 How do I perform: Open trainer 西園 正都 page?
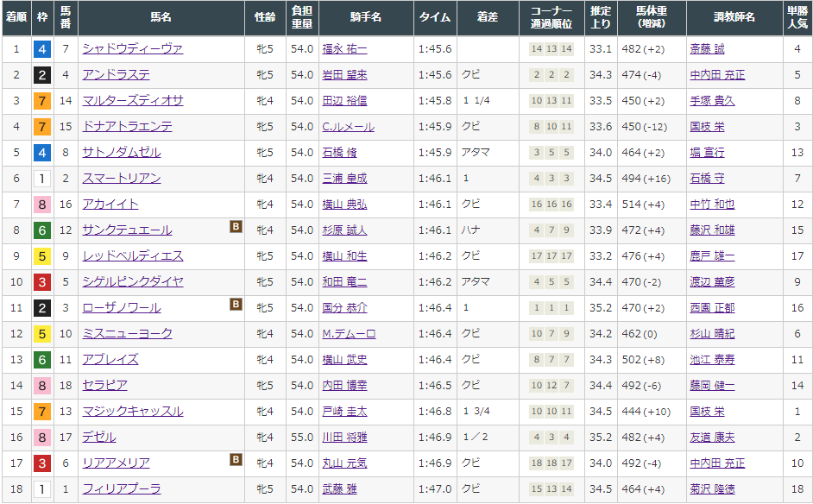(712, 308)
